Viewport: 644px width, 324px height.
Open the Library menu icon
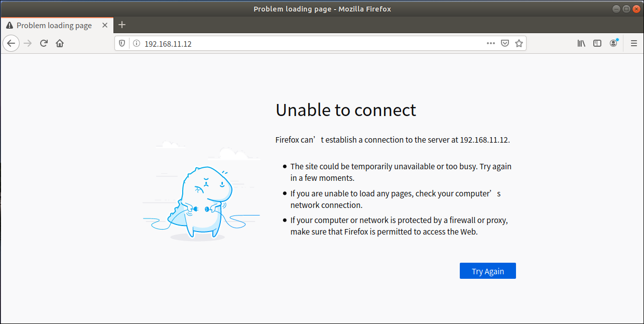click(x=581, y=44)
